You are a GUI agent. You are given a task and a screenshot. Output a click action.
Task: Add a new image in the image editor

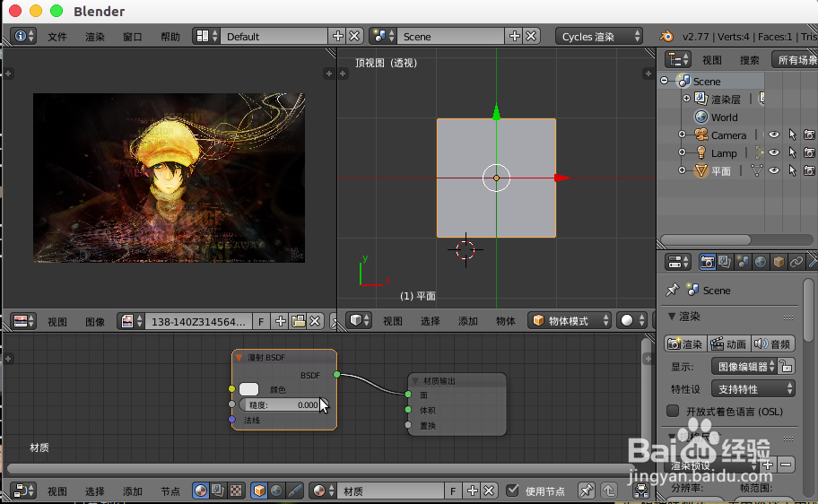coord(281,321)
